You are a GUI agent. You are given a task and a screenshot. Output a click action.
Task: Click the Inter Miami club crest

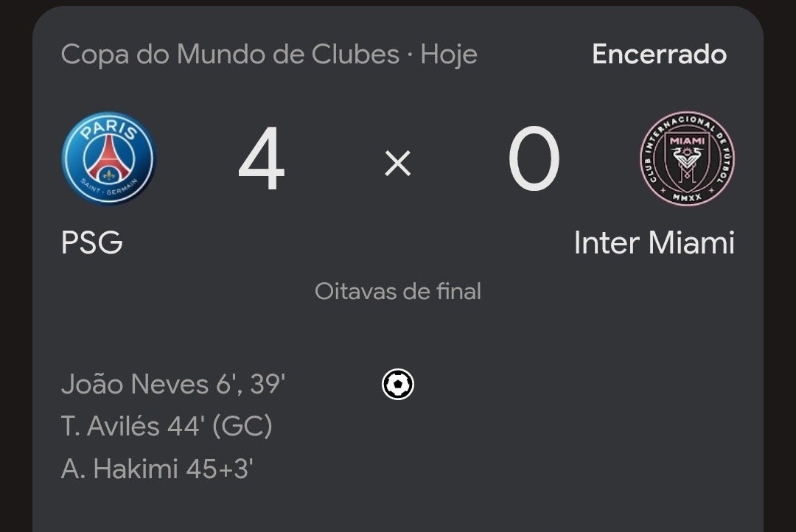[687, 158]
